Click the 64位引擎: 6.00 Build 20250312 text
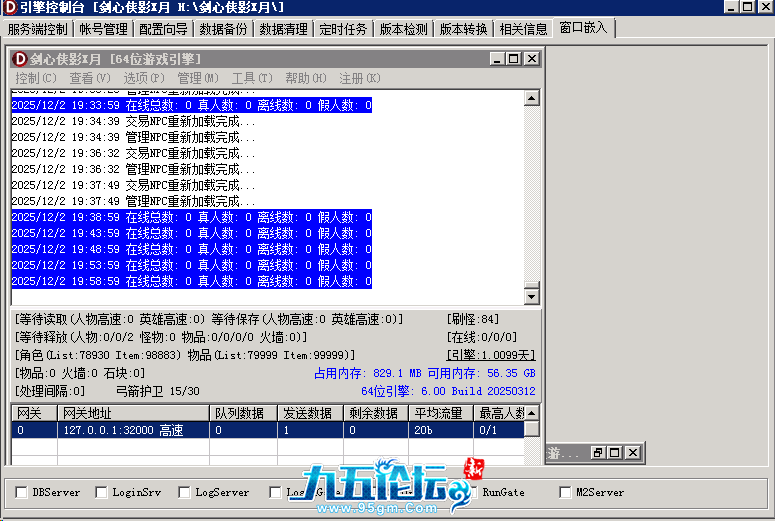 [x=448, y=391]
